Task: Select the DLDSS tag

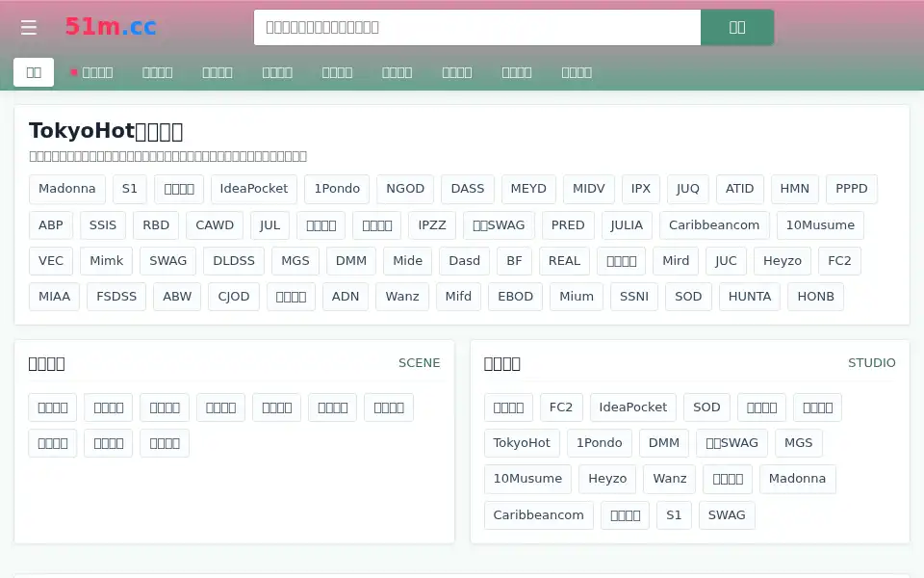Action: [x=234, y=261]
